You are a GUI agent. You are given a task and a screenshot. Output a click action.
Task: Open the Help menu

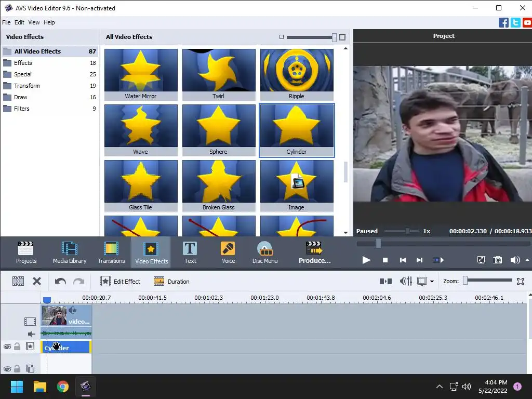pyautogui.click(x=49, y=22)
